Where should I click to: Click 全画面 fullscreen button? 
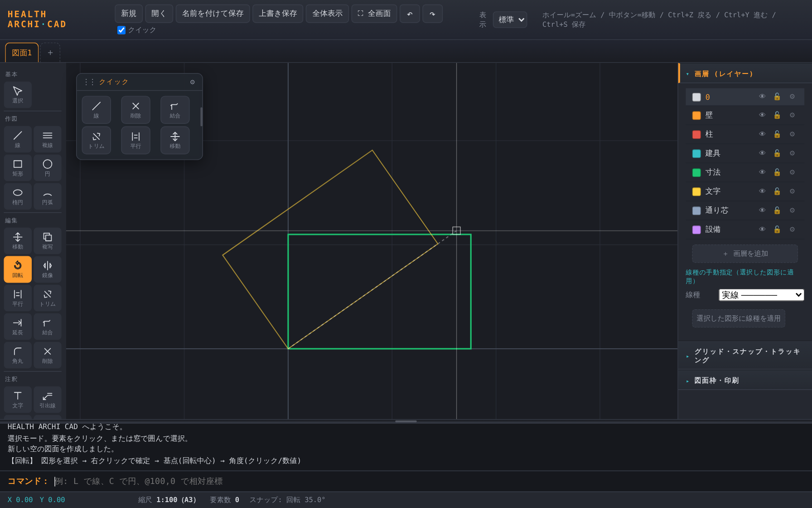(374, 14)
